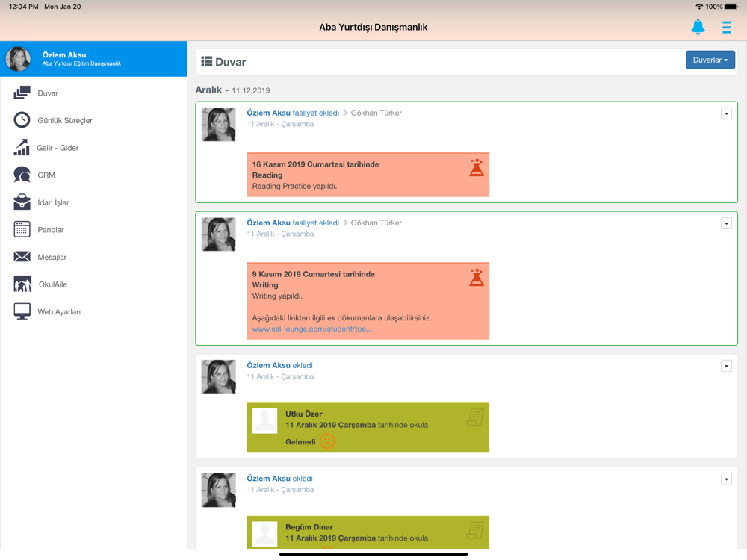Open Mesajlar envelope icon

coord(22,257)
